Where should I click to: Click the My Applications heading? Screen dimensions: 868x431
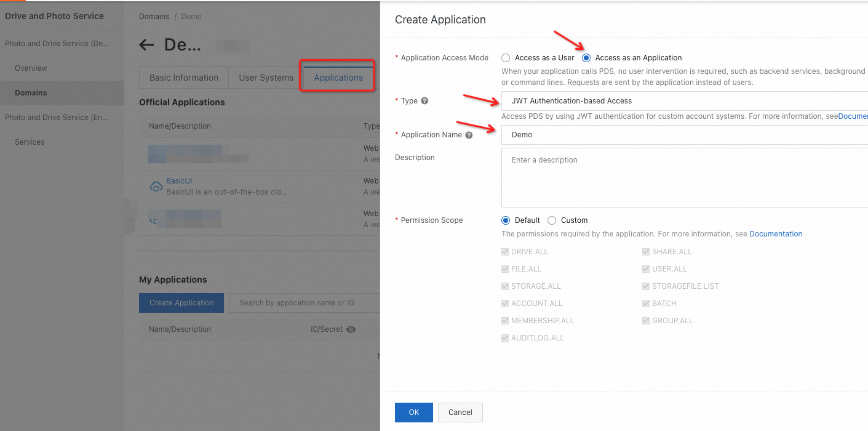point(173,280)
